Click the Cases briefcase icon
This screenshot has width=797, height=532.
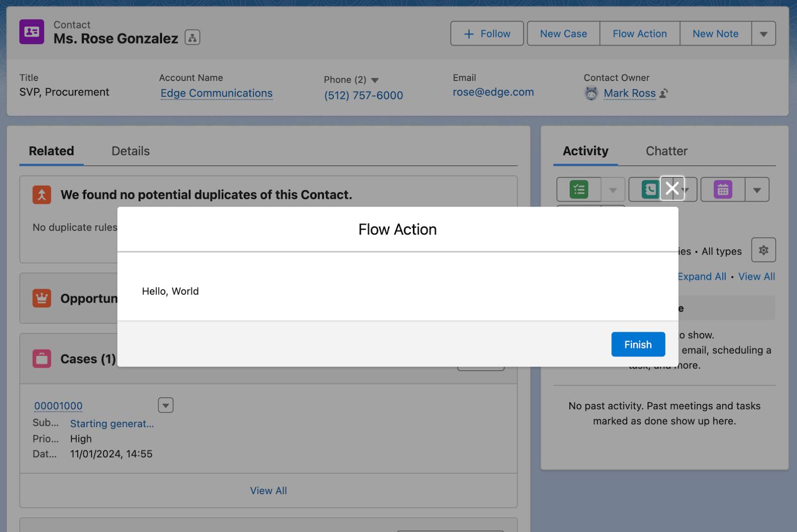[42, 359]
